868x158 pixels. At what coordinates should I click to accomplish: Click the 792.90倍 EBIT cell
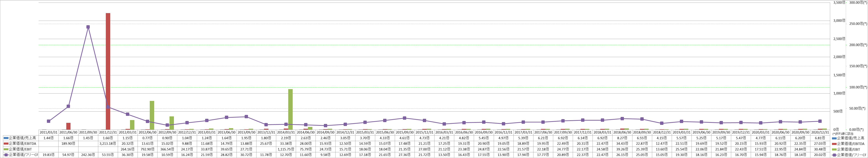pos(148,149)
